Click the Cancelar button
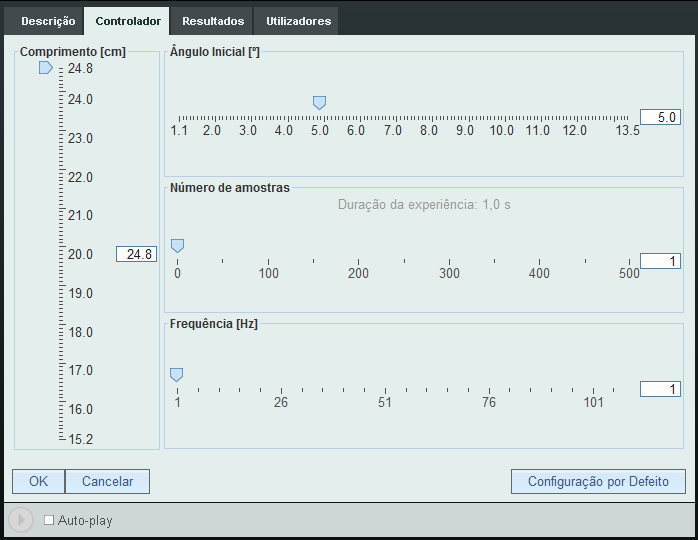This screenshot has height=540, width=698. click(x=107, y=481)
